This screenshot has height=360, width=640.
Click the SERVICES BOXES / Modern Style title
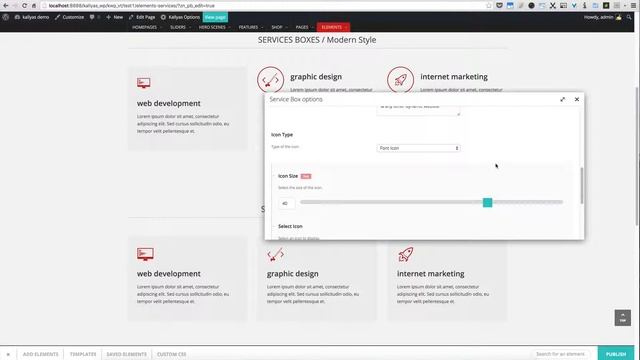pos(317,40)
